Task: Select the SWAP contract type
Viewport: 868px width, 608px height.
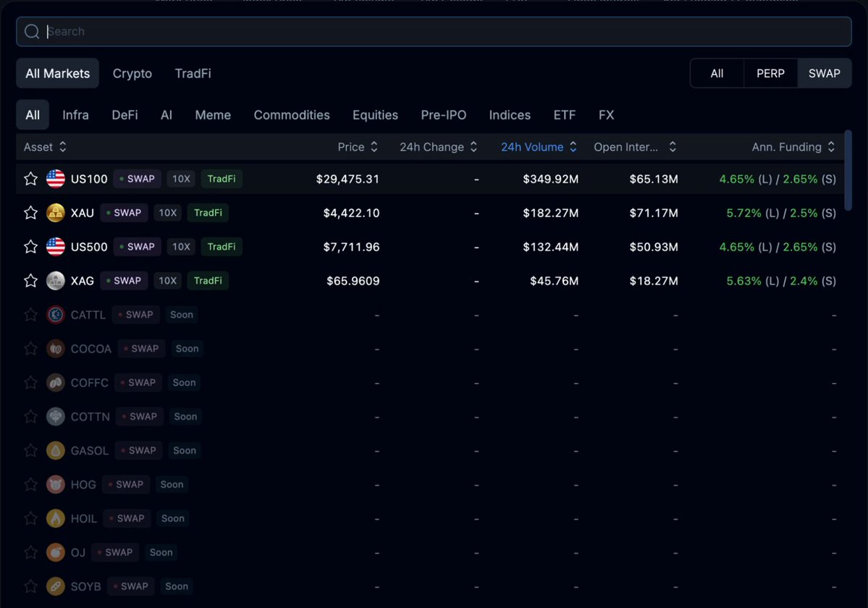Action: click(825, 74)
